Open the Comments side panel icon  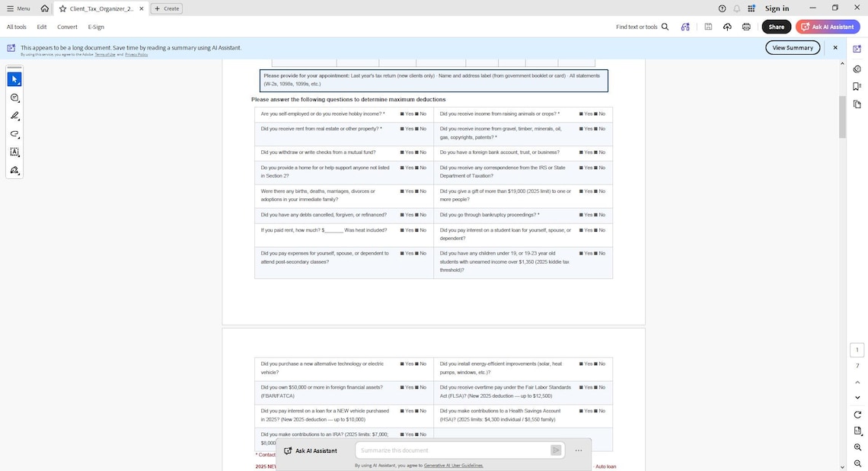pyautogui.click(x=857, y=69)
